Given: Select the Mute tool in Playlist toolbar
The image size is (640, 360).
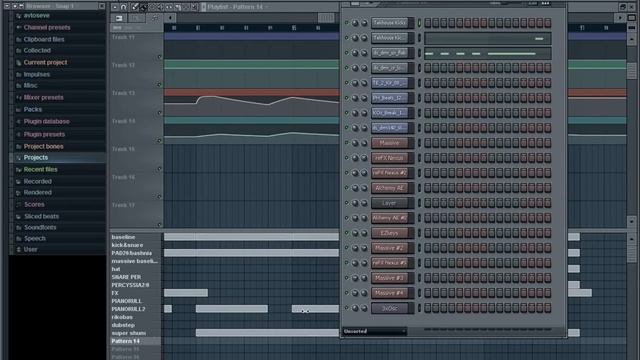Looking at the screenshot, I should (160, 7).
